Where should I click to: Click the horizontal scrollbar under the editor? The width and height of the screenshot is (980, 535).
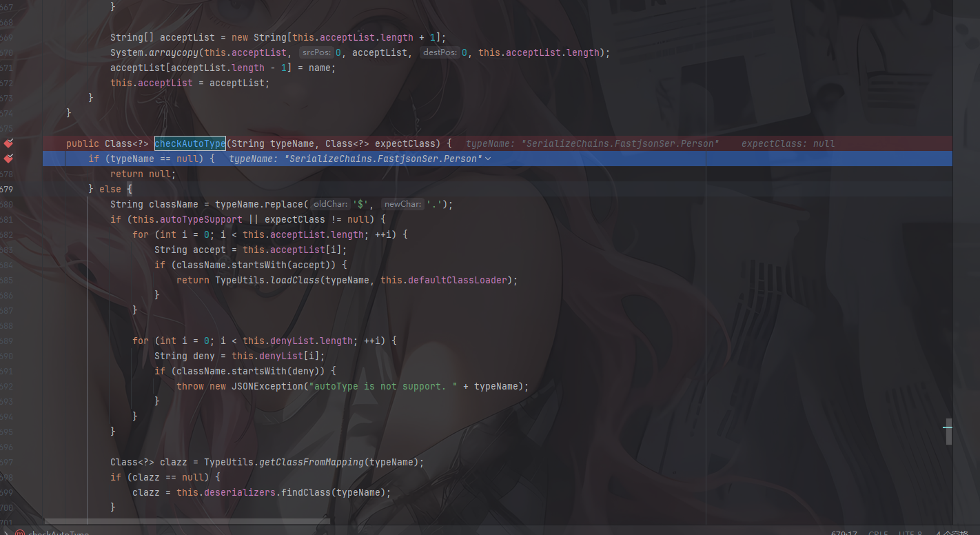[x=186, y=521]
